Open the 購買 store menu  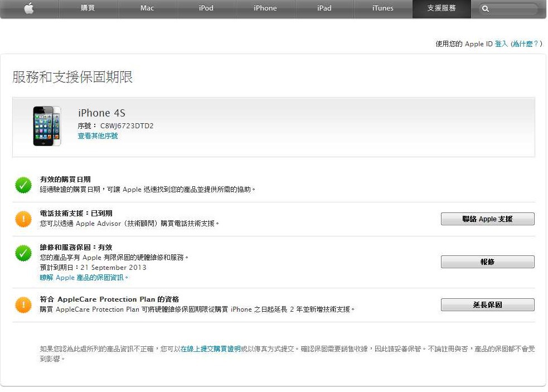click(x=88, y=8)
